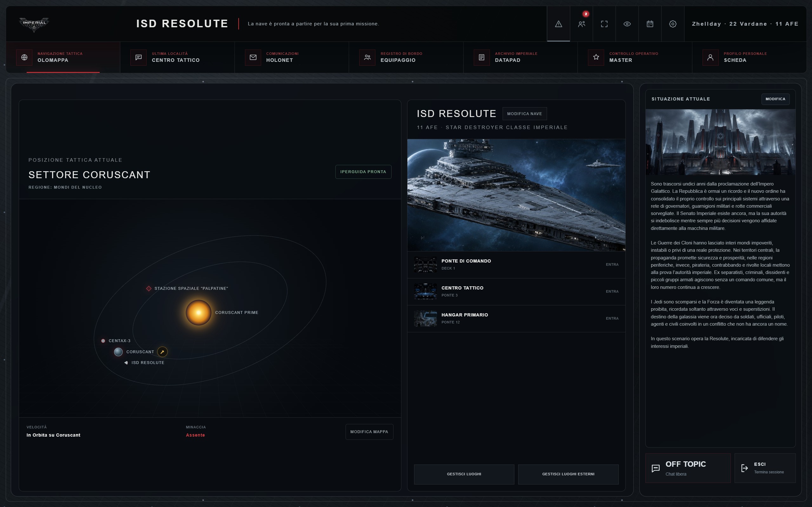The image size is (812, 507).
Task: Open the Master control tab
Action: [x=635, y=57]
